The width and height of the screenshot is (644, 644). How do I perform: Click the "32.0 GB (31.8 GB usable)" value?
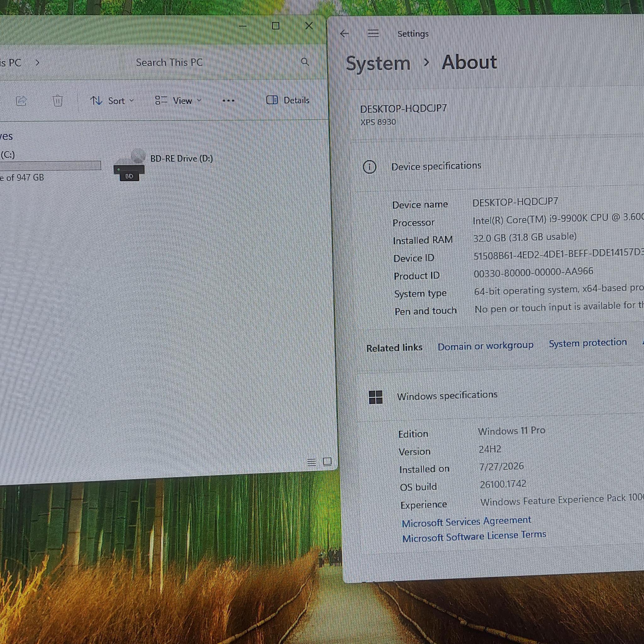tap(525, 237)
